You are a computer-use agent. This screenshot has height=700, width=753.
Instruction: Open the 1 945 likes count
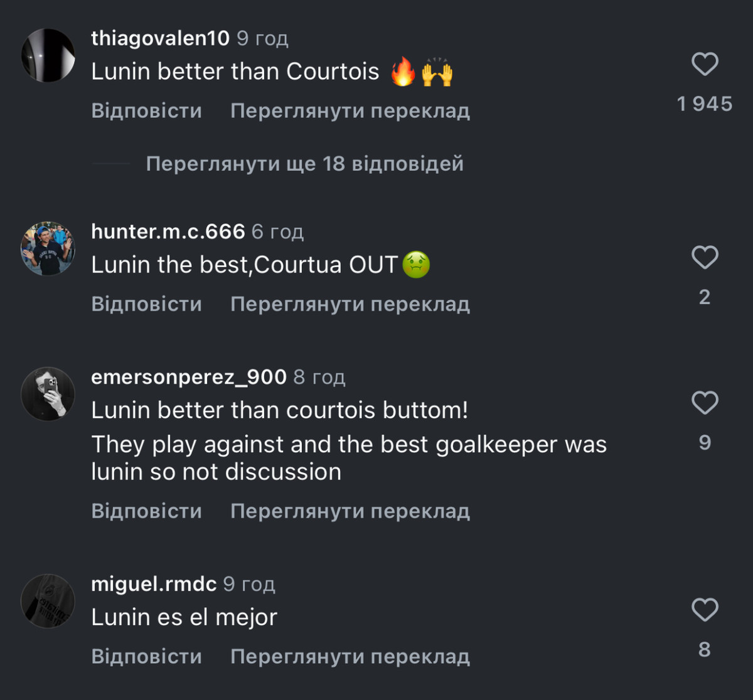pyautogui.click(x=704, y=103)
